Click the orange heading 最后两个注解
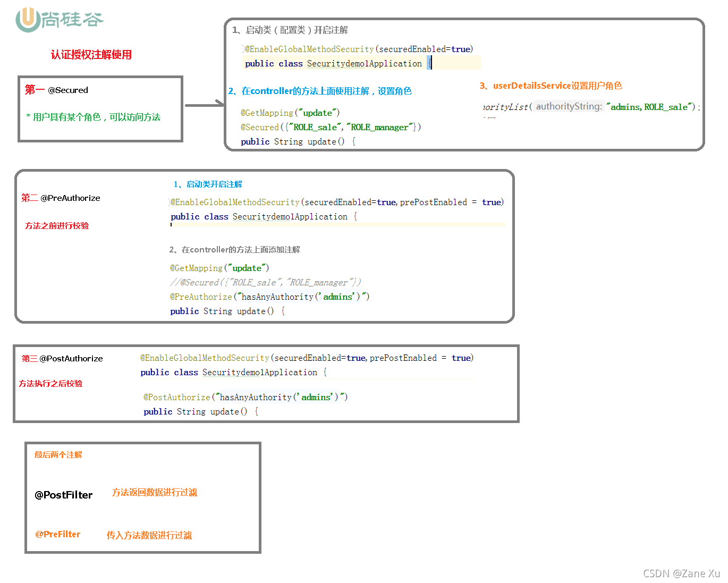728x583 pixels. [58, 455]
